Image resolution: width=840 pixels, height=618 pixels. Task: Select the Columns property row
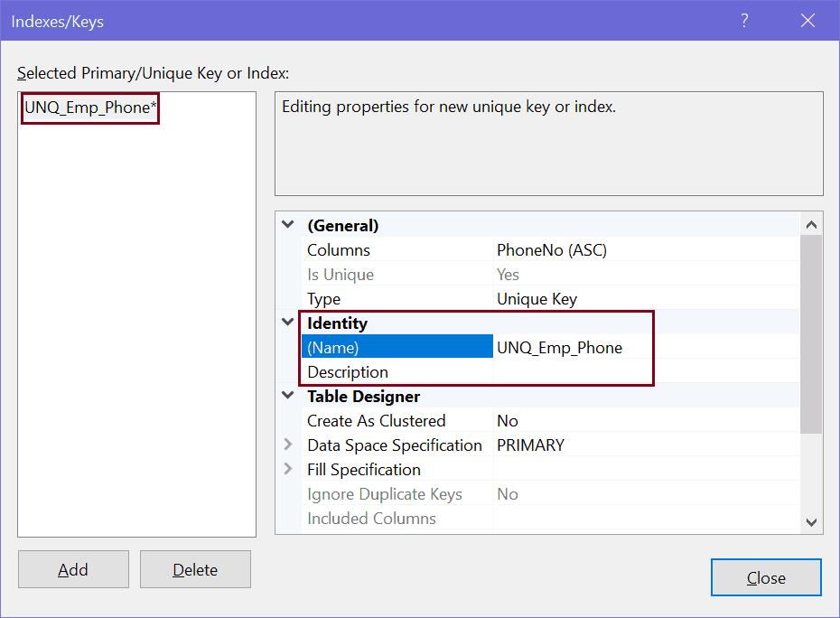tap(397, 249)
